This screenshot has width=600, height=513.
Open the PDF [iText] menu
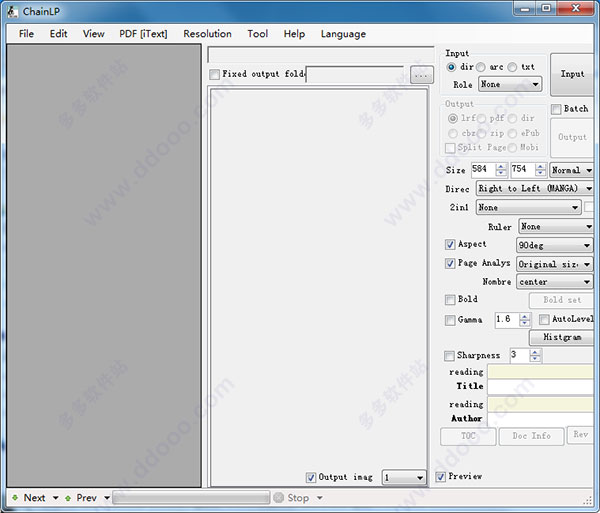[143, 34]
